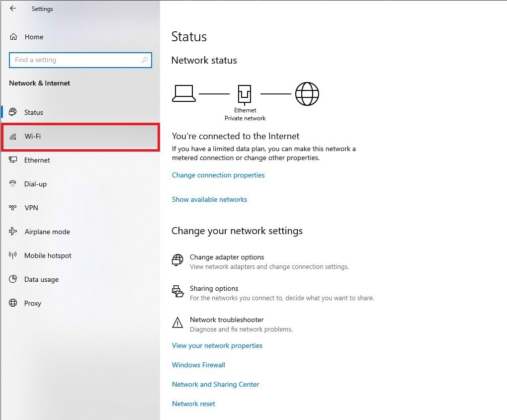Click You're connected to the Internet text
This screenshot has height=420, width=507.
point(236,136)
